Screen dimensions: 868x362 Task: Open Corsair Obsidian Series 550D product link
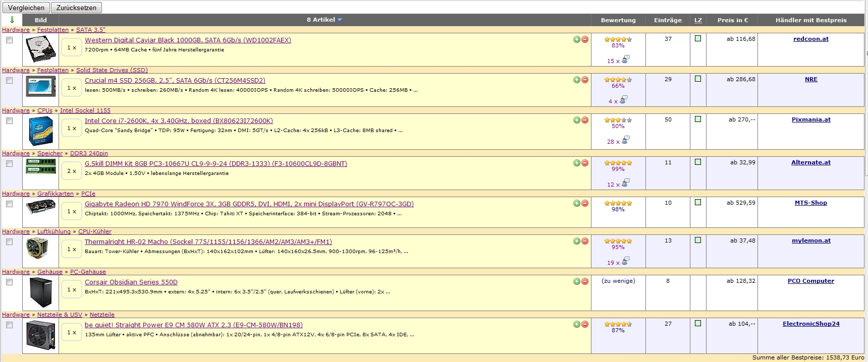coord(131,282)
